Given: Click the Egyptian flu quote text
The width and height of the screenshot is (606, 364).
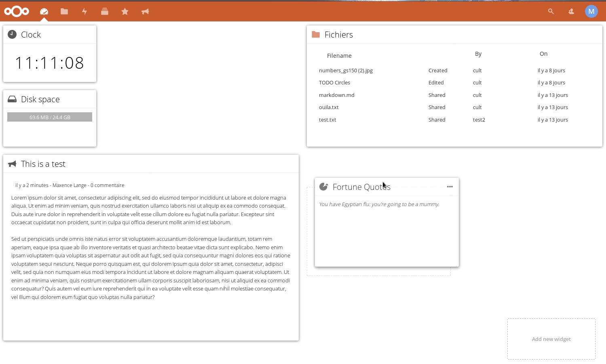Looking at the screenshot, I should tap(379, 204).
